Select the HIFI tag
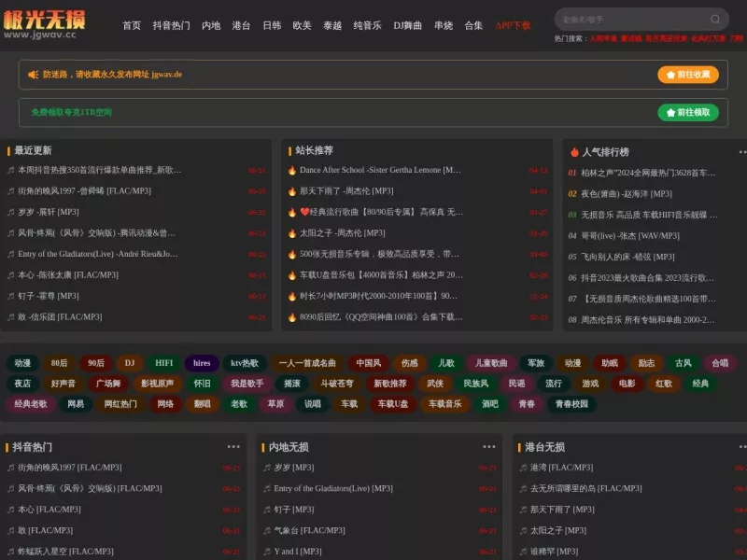Viewport: 747px width, 560px height. coord(164,363)
